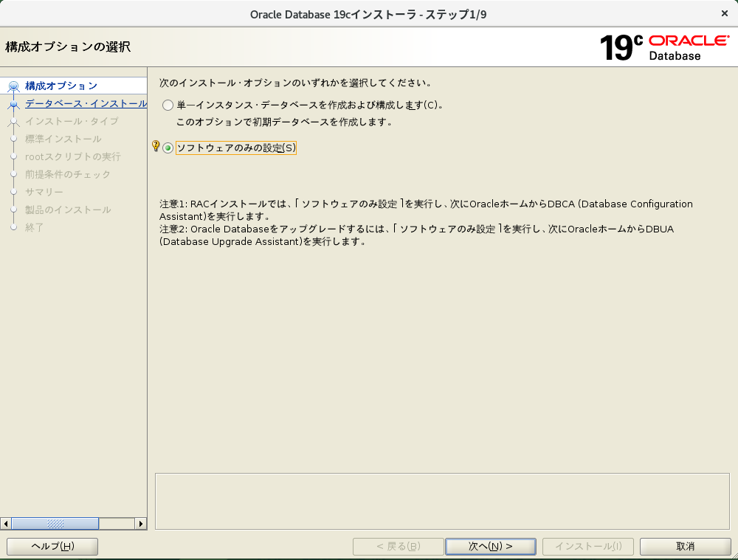Screen dimensions: 738x560
Task: Click the rootスクリプトの実行 step
Action: tap(72, 156)
